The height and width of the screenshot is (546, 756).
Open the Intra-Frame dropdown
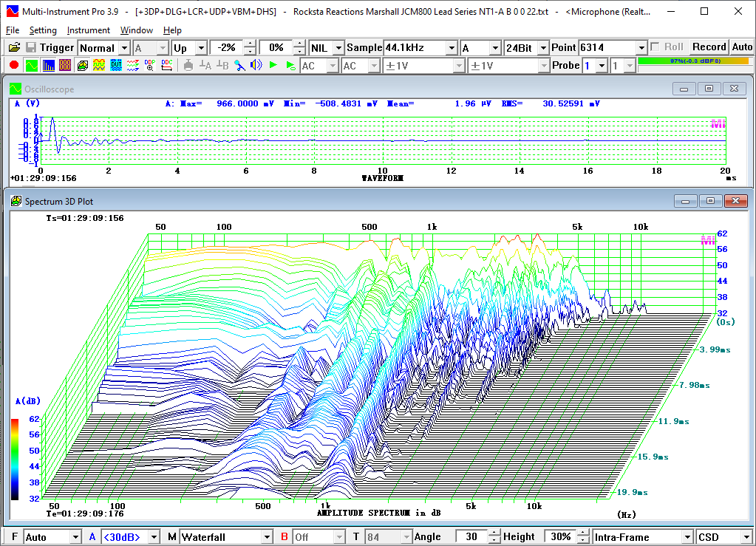click(x=687, y=537)
